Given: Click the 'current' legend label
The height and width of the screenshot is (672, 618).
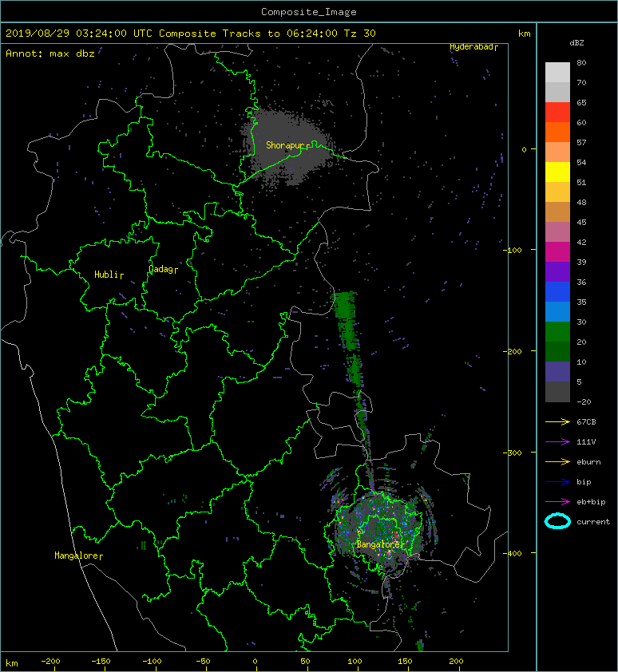Looking at the screenshot, I should click(593, 522).
